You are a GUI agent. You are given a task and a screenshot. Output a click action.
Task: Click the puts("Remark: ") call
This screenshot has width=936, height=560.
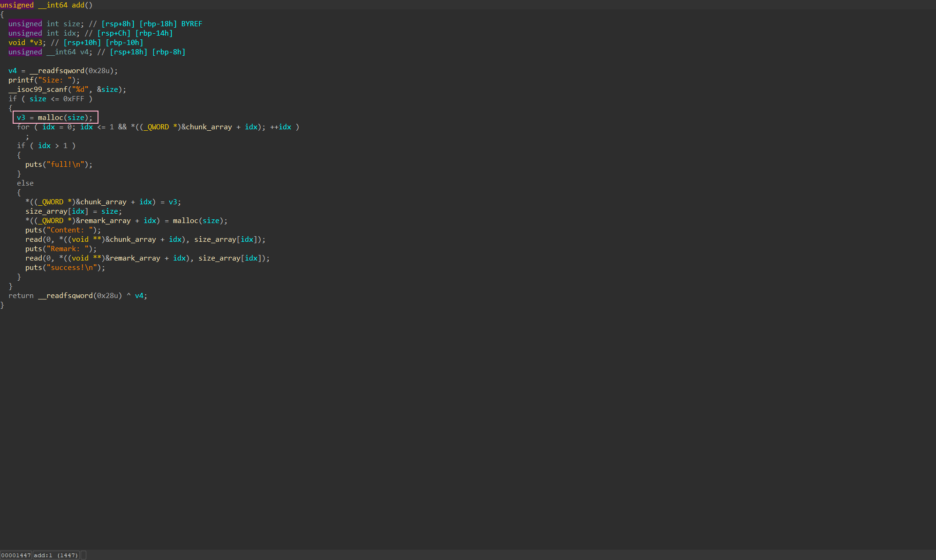coord(61,249)
